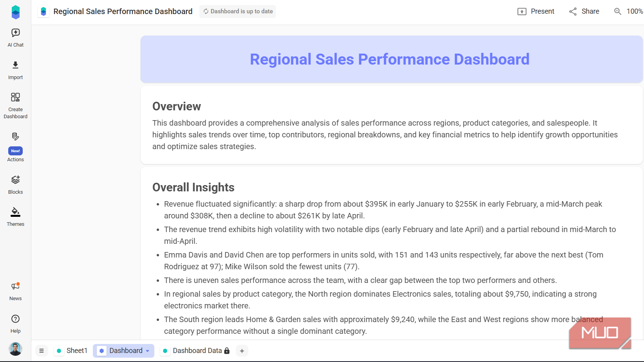Open the Actions panel marked New
Screen dimensions: 644x362
16,147
